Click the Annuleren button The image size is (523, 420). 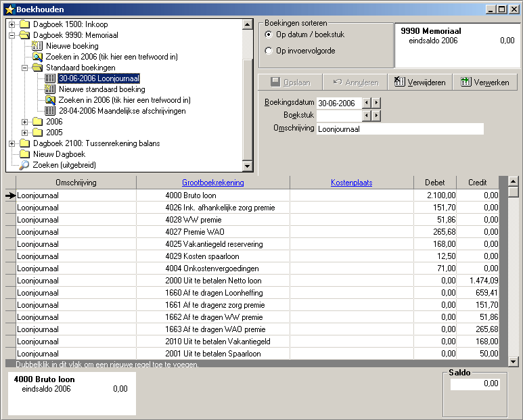355,83
